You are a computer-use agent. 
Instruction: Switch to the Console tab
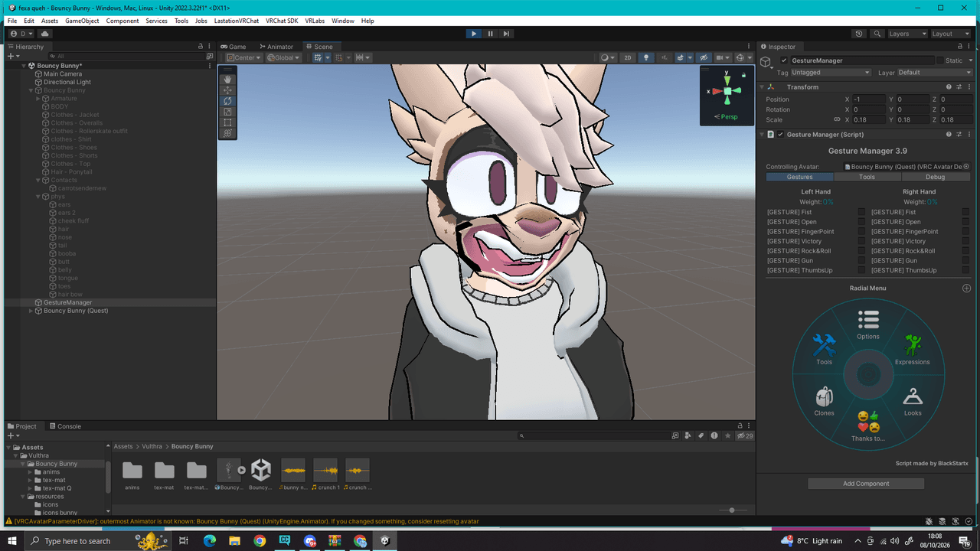(x=65, y=426)
